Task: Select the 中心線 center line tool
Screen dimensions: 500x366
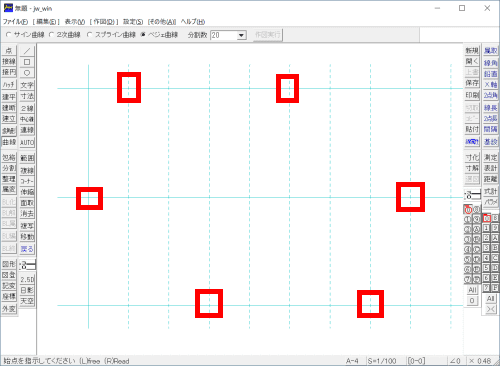Action: point(27,119)
